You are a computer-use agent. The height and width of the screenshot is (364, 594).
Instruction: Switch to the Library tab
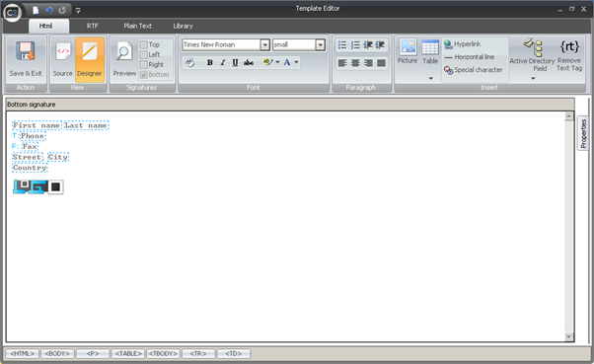(183, 26)
